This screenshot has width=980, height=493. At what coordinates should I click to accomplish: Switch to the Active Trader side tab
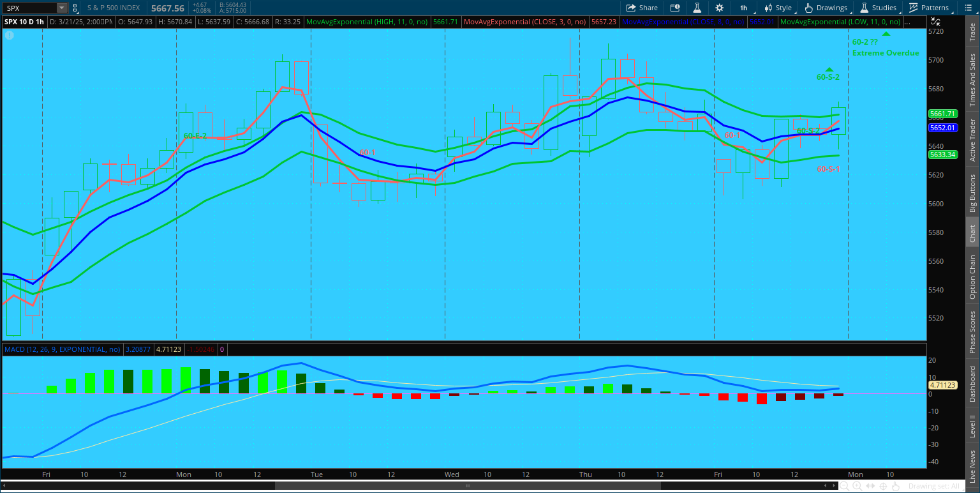tap(972, 140)
